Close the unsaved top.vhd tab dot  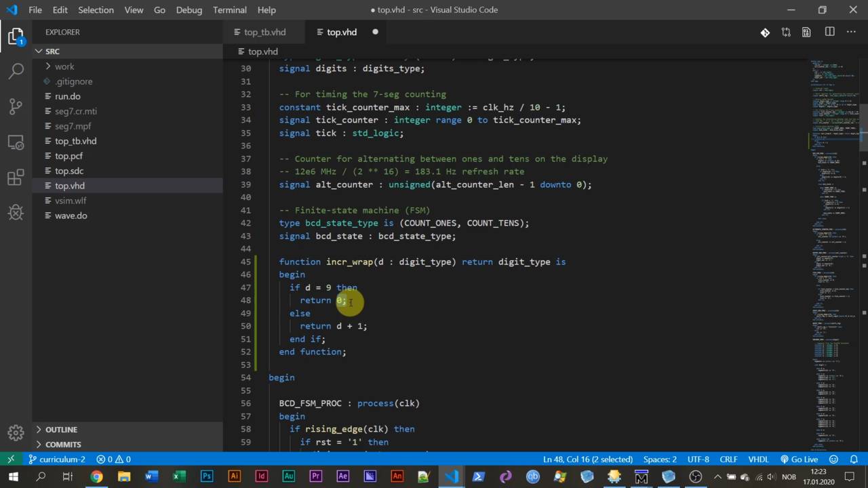(x=375, y=32)
